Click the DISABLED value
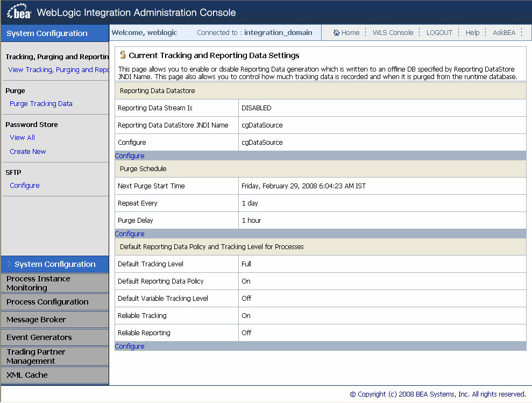 coord(257,108)
